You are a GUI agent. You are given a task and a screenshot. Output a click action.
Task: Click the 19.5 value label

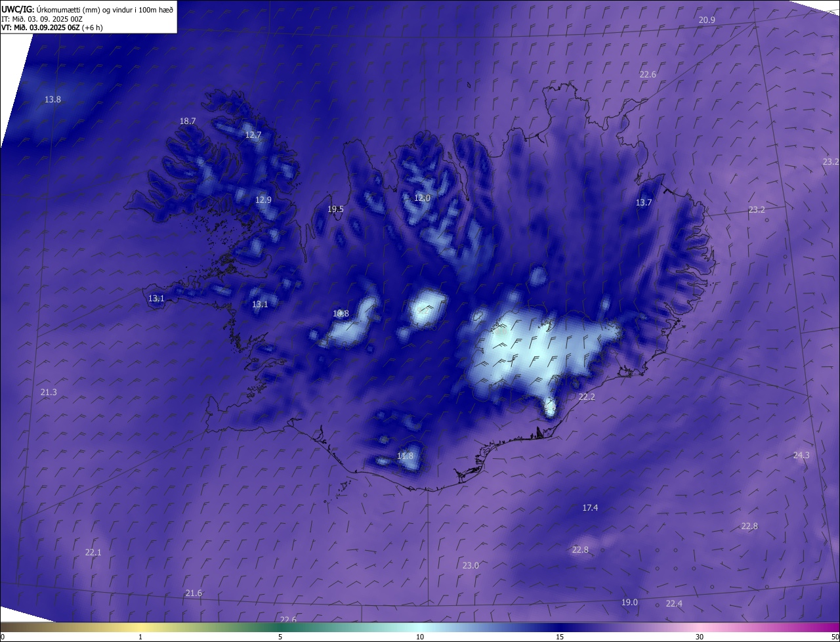[x=335, y=209]
